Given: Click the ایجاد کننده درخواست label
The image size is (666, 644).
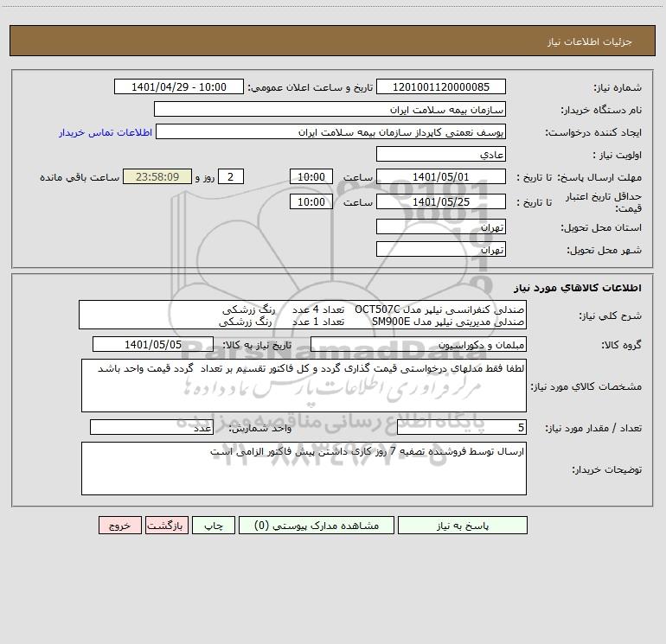Looking at the screenshot, I should pyautogui.click(x=593, y=132).
